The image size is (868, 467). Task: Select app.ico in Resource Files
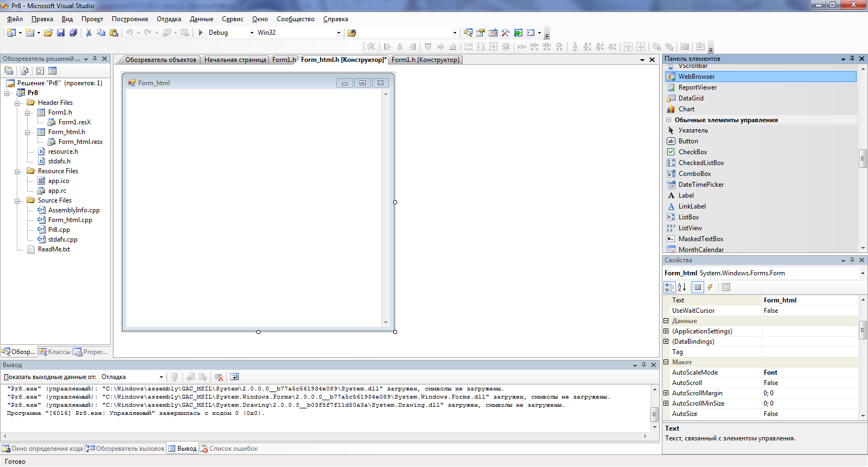[59, 181]
